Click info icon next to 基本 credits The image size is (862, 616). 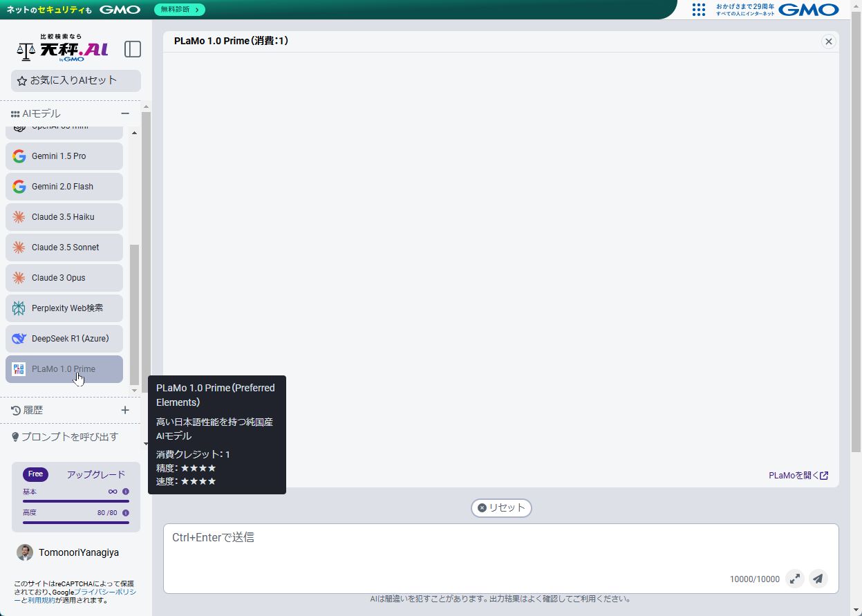(x=126, y=492)
